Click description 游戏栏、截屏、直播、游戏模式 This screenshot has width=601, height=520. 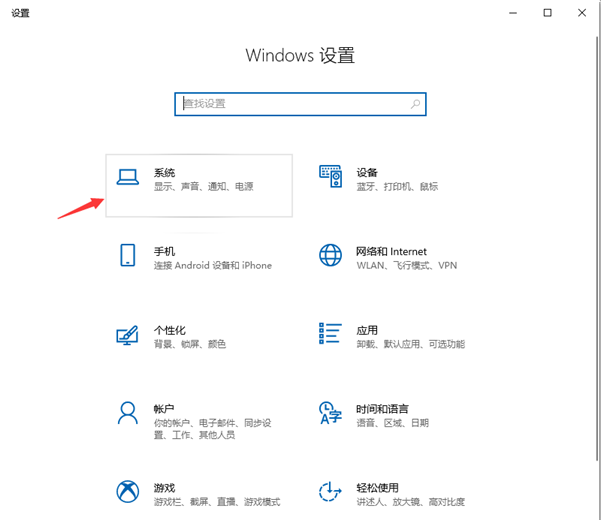pos(217,502)
